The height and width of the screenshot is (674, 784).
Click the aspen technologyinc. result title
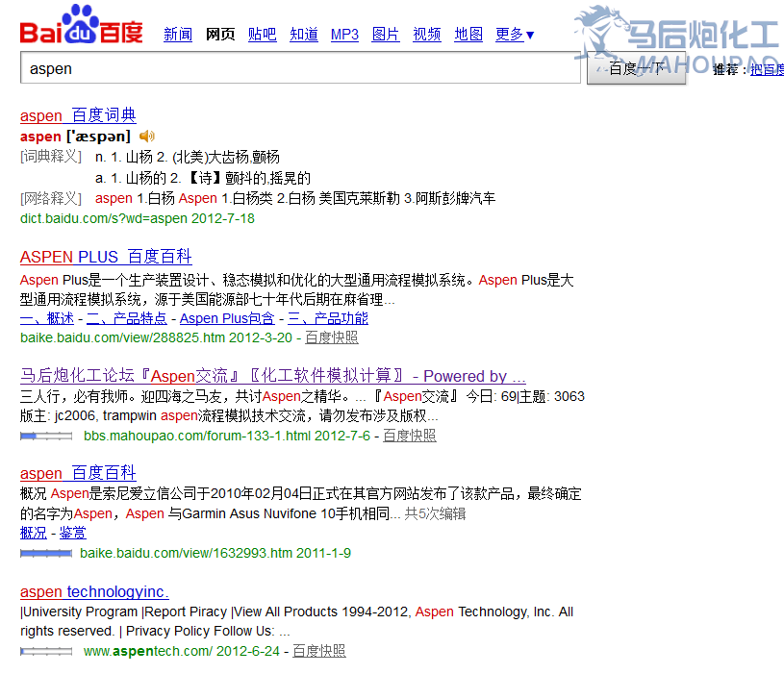pos(94,591)
